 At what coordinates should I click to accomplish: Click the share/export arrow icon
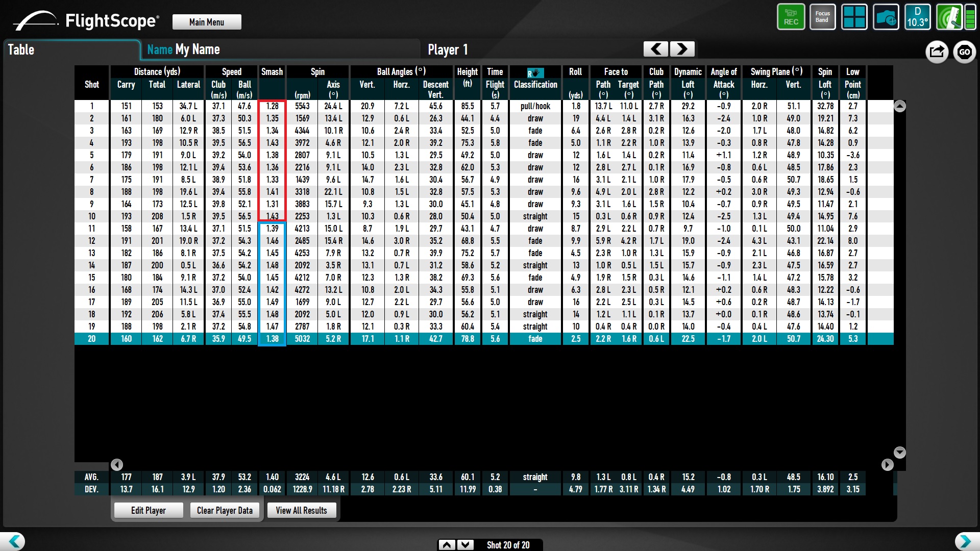(937, 52)
